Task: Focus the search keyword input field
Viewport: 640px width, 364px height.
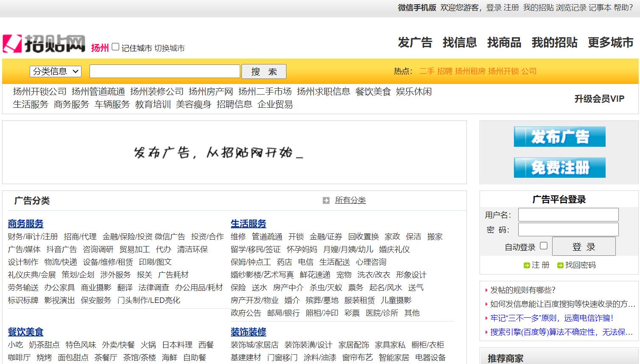Action: tap(165, 71)
